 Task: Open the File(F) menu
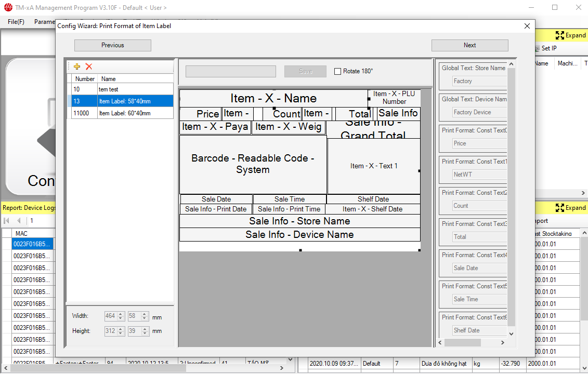coord(16,22)
